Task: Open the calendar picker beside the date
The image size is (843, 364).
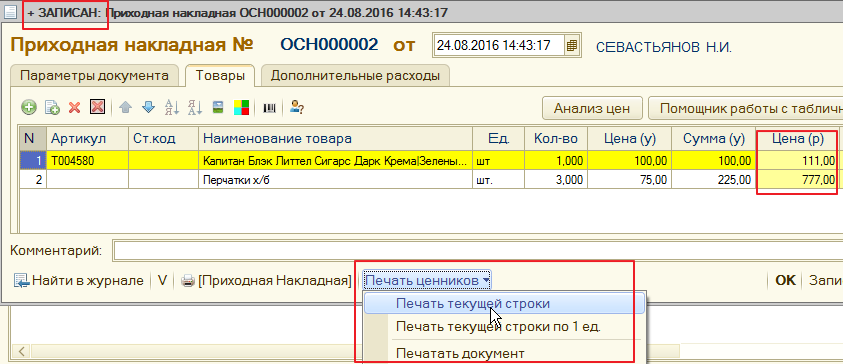Action: [x=572, y=45]
